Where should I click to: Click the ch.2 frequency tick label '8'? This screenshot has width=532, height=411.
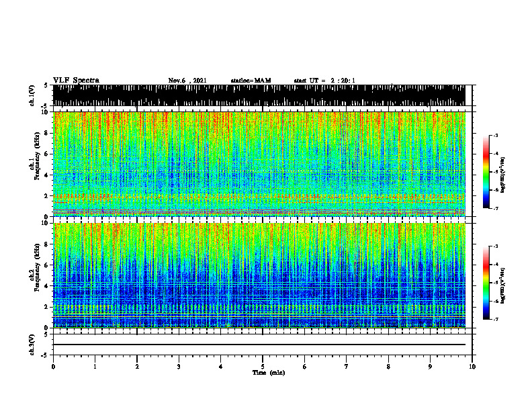(46, 244)
